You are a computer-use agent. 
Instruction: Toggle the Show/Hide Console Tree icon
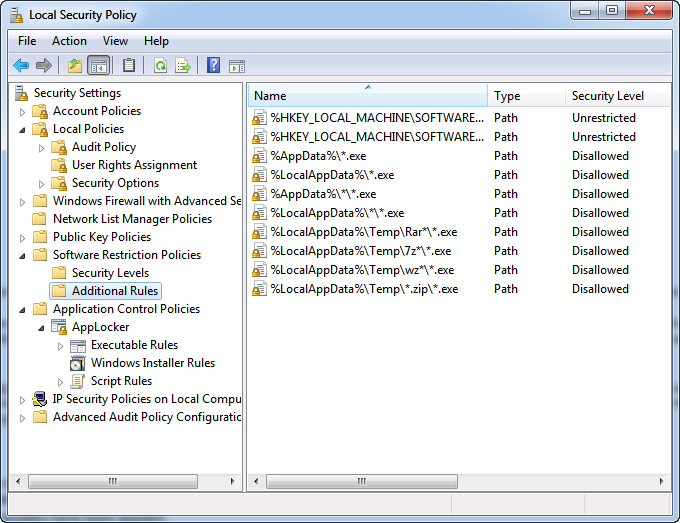[98, 66]
